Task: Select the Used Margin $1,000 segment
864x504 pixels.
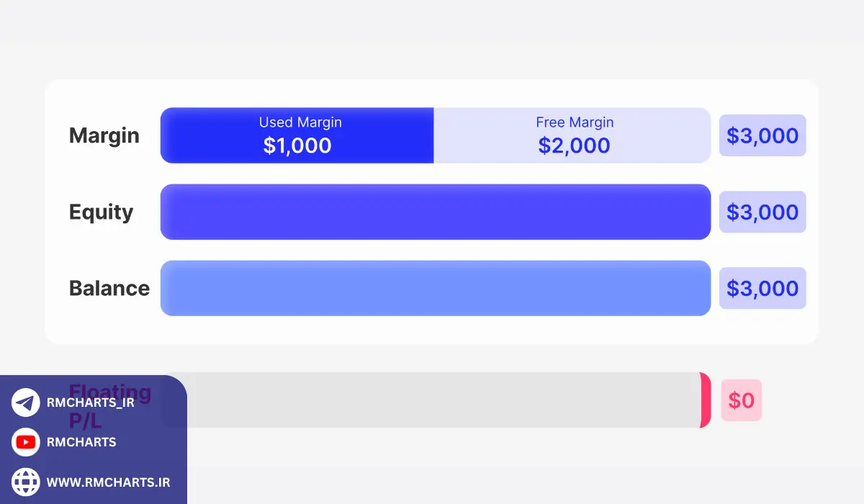Action: [297, 135]
